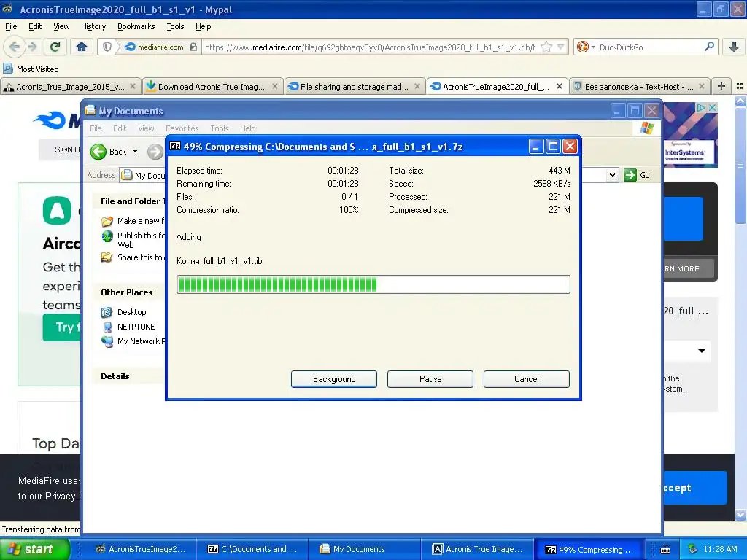
Task: Open the browser home page
Action: 82,47
